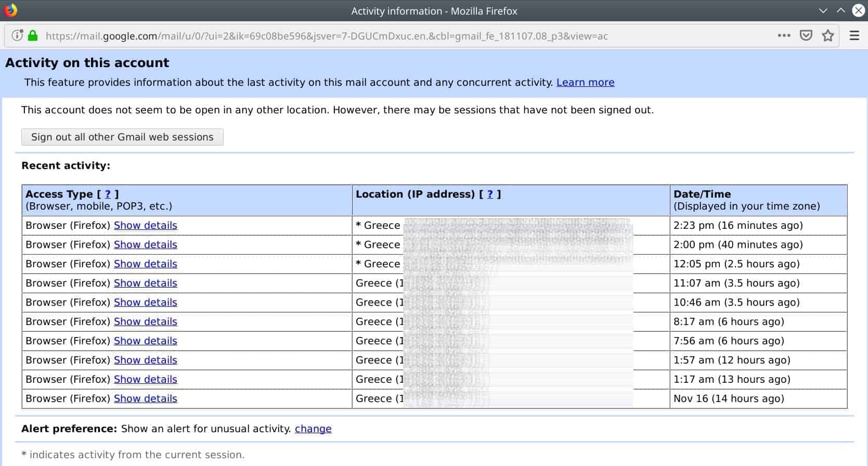Click Sign out all other Gmail web sessions
This screenshot has width=868, height=466.
pos(122,137)
